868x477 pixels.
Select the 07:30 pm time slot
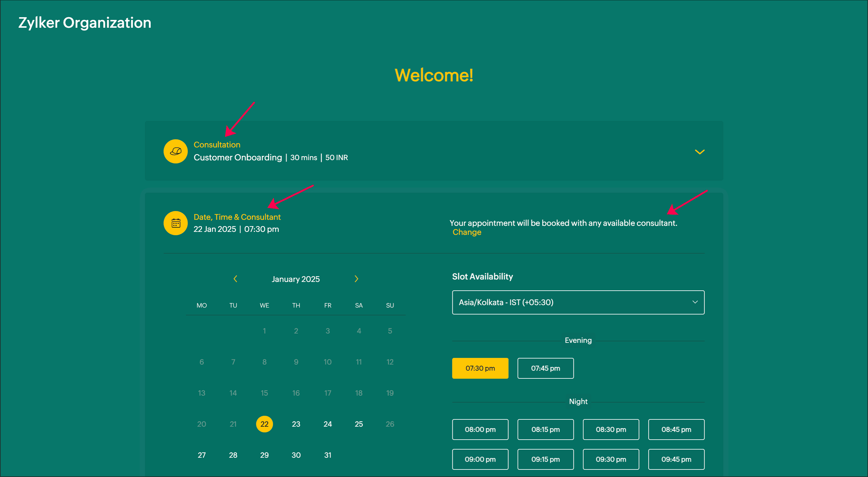tap(480, 368)
